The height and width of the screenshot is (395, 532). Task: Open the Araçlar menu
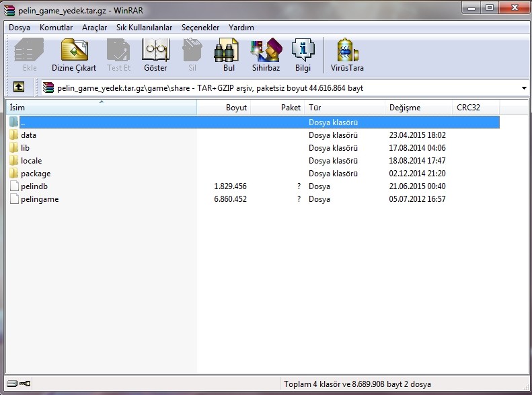(94, 28)
